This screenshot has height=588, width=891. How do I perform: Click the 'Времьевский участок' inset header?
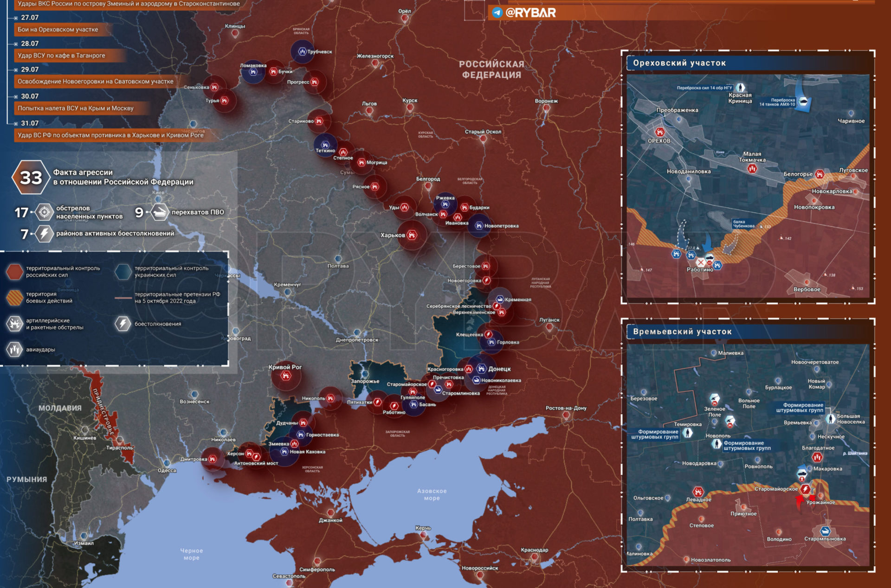pos(682,332)
